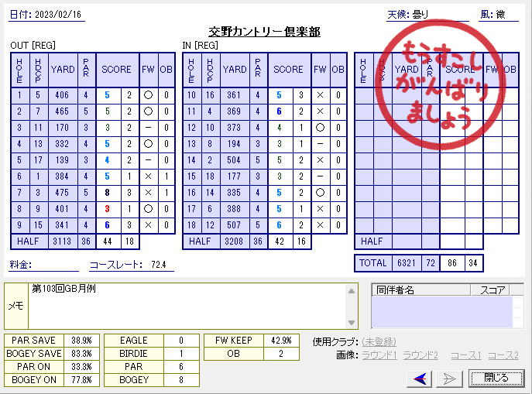Click the empty companion list area
532x394 pixels.
pyautogui.click(x=441, y=312)
